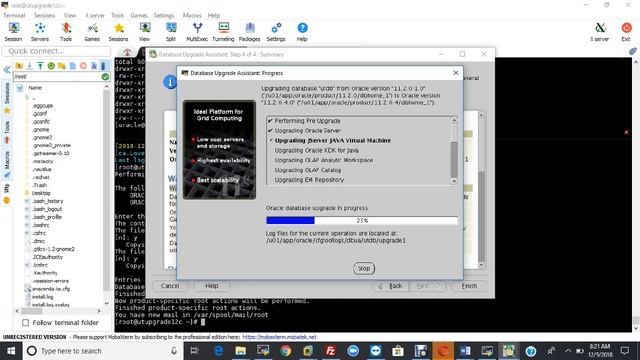The width and height of the screenshot is (640, 360).
Task: Launch the MultiExec mode
Action: [197, 32]
